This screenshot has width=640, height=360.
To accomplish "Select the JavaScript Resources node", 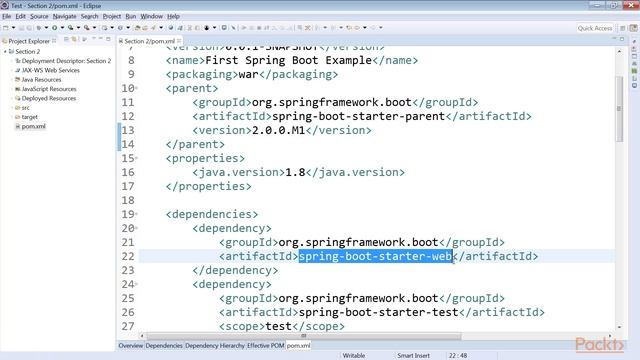I will click(x=49, y=89).
